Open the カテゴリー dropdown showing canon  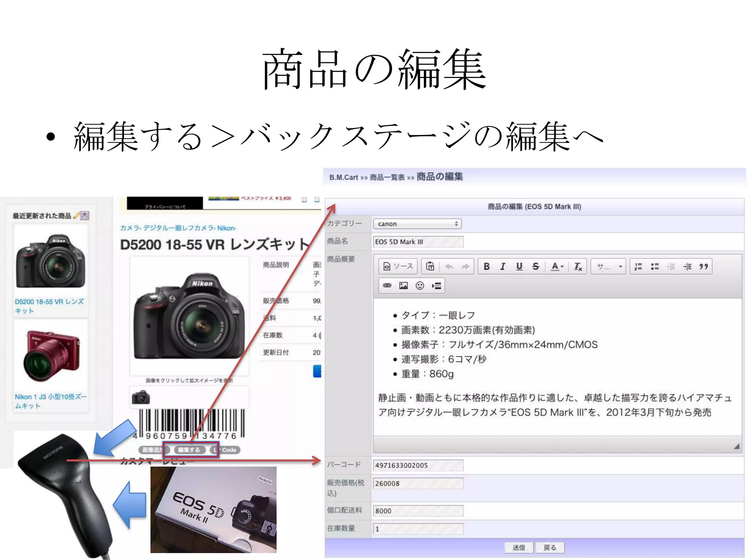(x=417, y=223)
